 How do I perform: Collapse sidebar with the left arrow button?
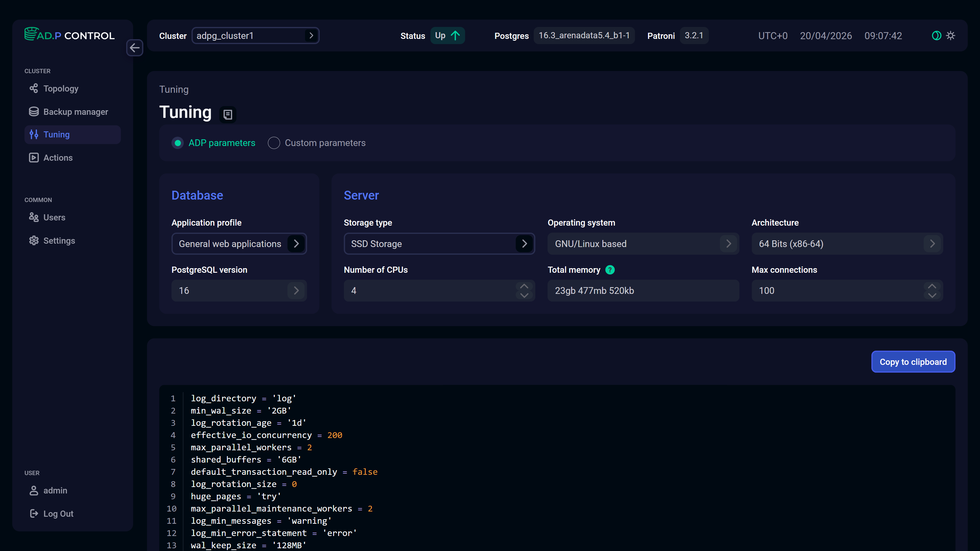tap(135, 48)
